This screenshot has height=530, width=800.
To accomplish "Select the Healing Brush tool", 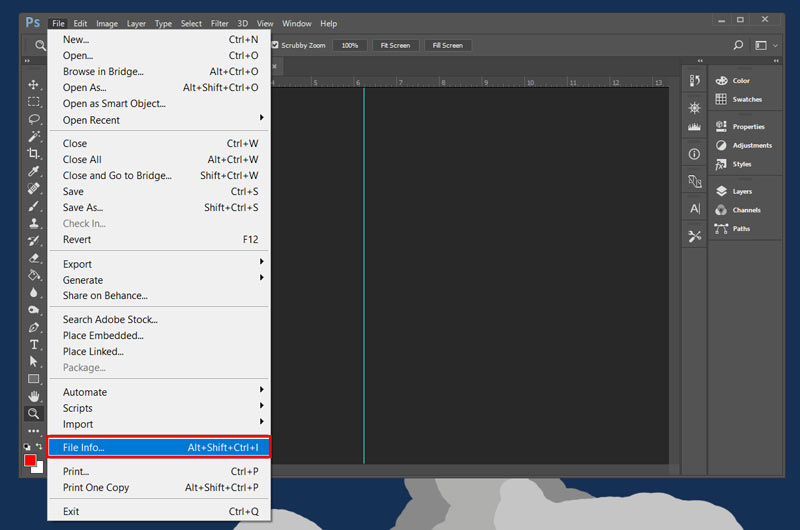I will click(34, 188).
